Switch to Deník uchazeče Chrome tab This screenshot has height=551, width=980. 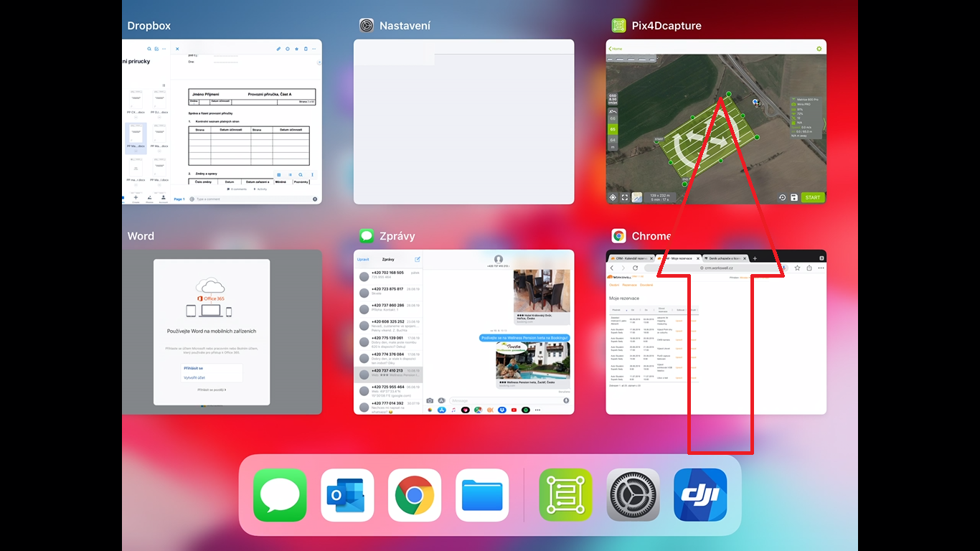point(725,257)
